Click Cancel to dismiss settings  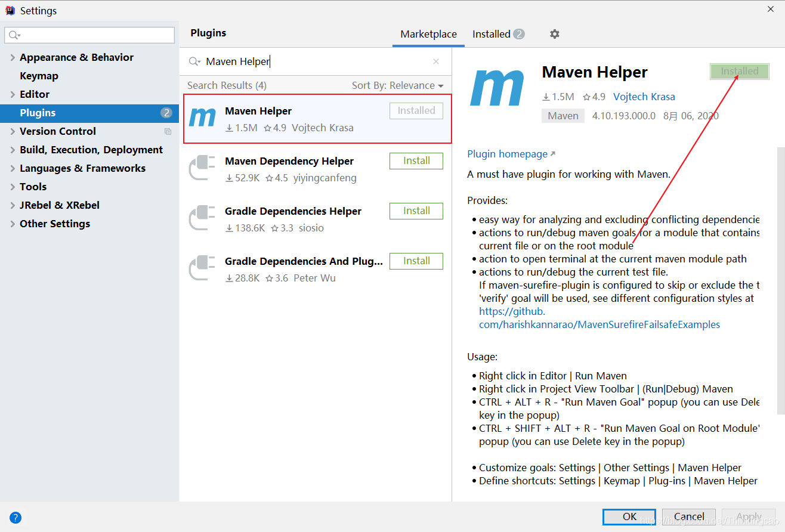pos(689,516)
